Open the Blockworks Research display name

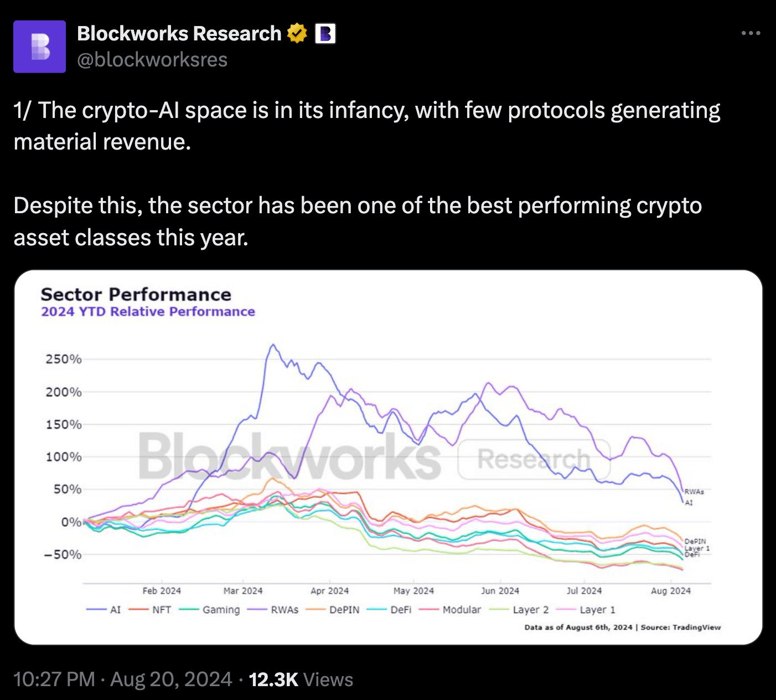[179, 34]
